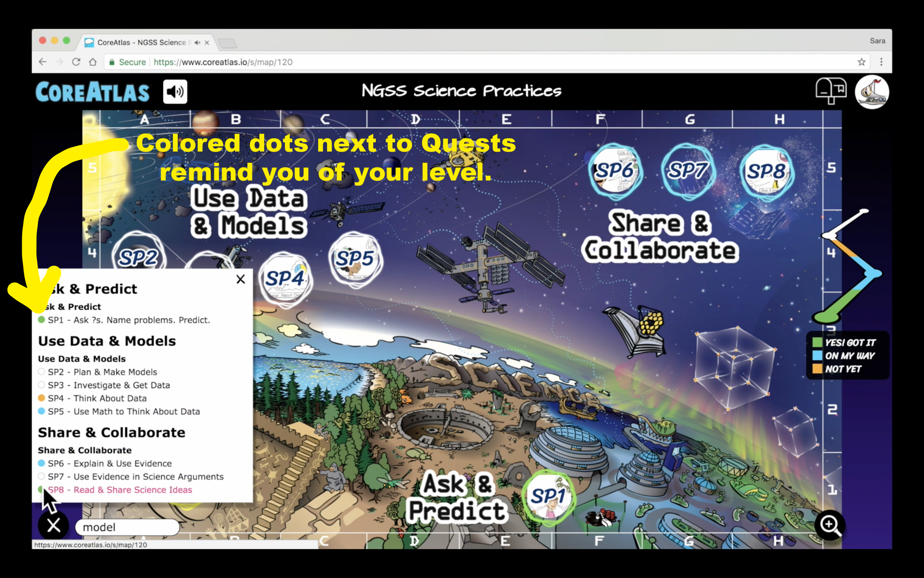This screenshot has width=924, height=578.
Task: Open SP6 - Explain & Use Evidence
Action: click(x=110, y=463)
